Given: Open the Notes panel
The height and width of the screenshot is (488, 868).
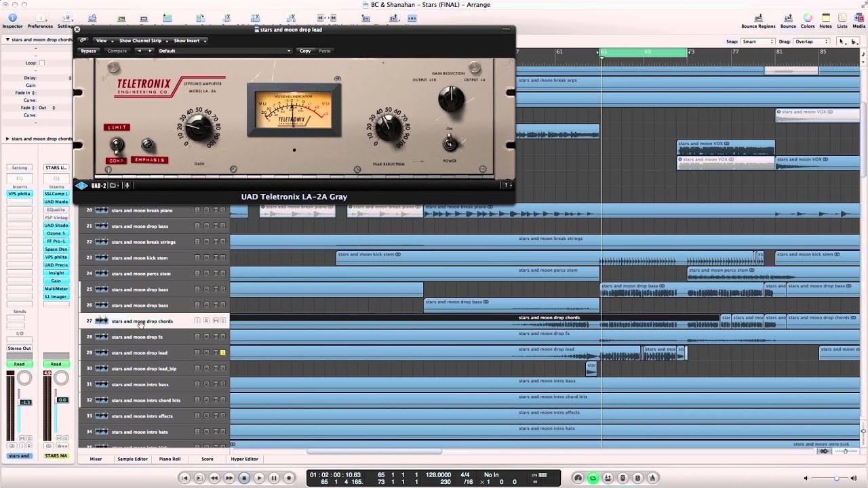Looking at the screenshot, I should (x=825, y=18).
